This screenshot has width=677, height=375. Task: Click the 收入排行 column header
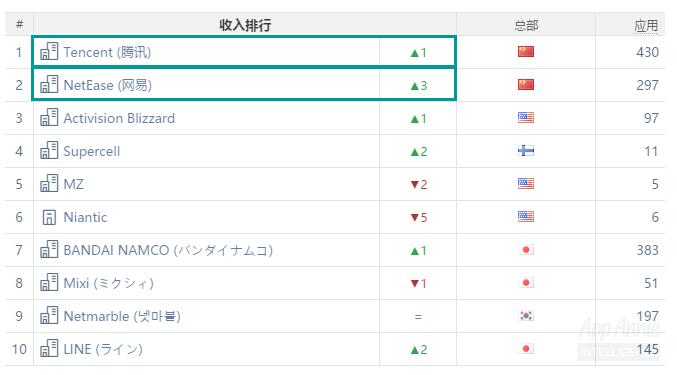[x=245, y=25]
